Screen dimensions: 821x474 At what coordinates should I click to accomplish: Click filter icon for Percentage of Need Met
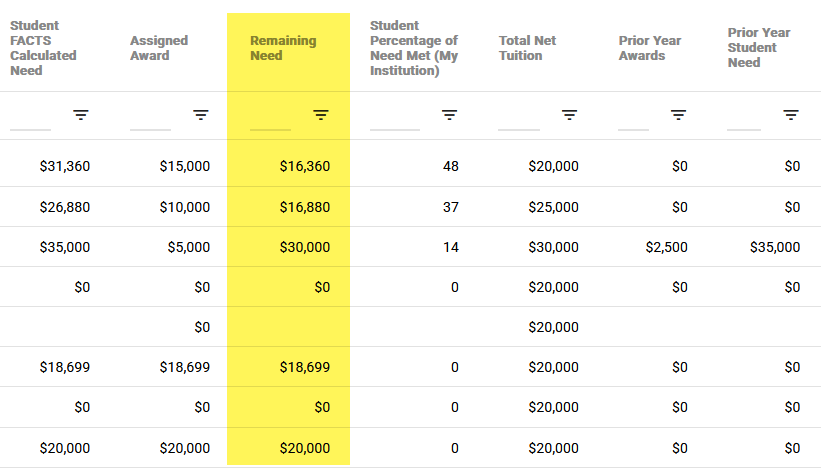click(450, 115)
